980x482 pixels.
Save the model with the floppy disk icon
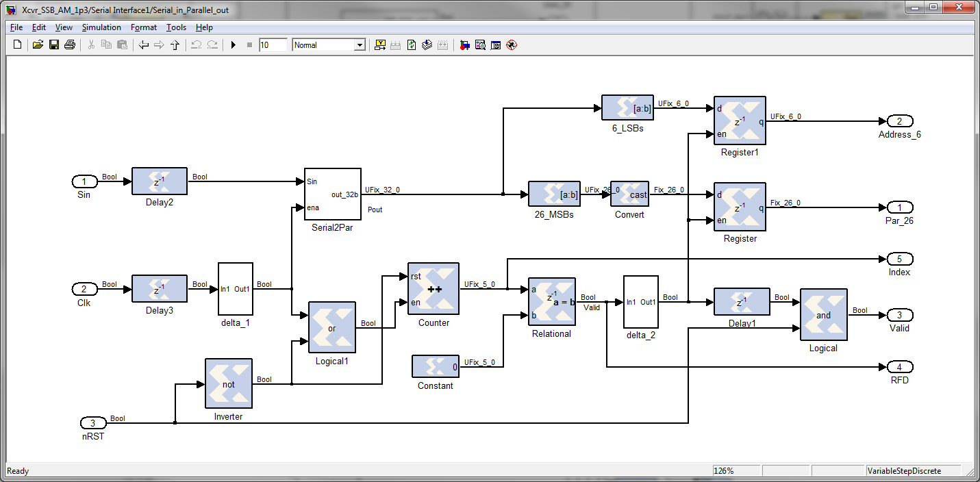(54, 45)
